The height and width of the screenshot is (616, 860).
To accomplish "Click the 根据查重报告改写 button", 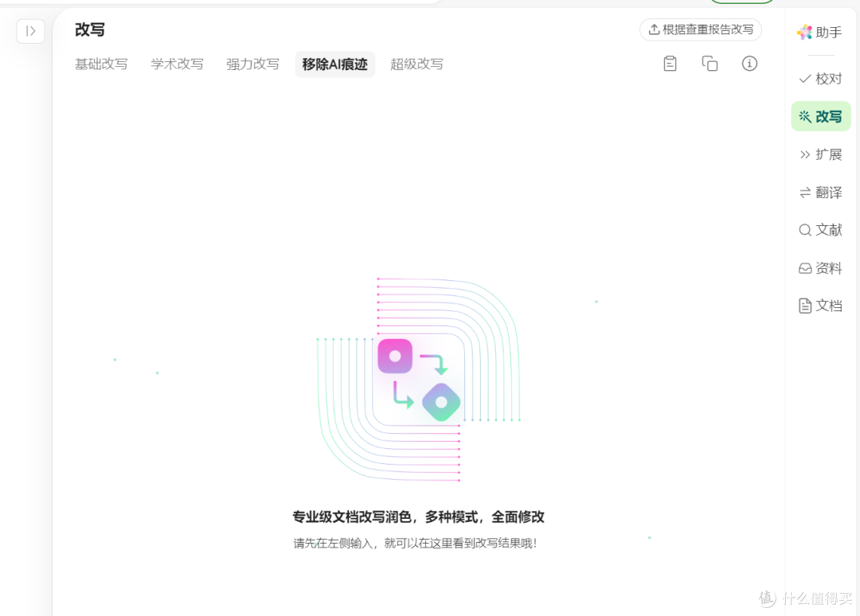I will pyautogui.click(x=700, y=29).
